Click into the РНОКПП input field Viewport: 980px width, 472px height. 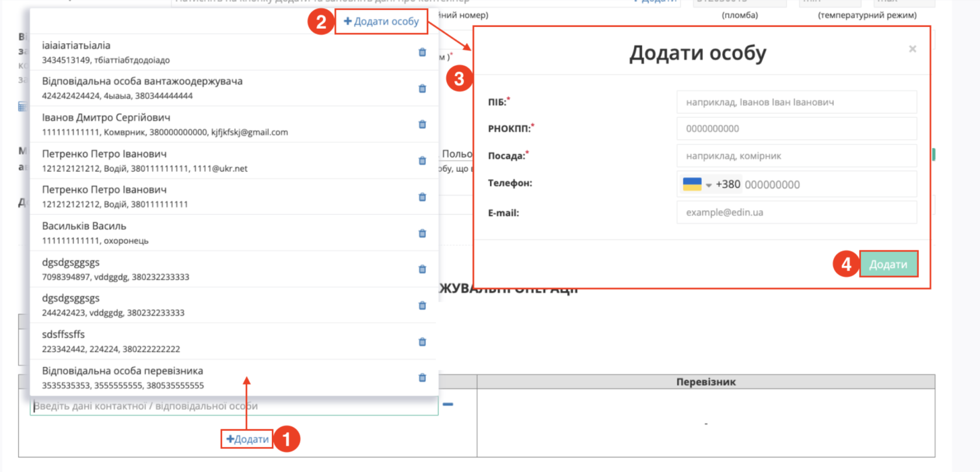797,128
